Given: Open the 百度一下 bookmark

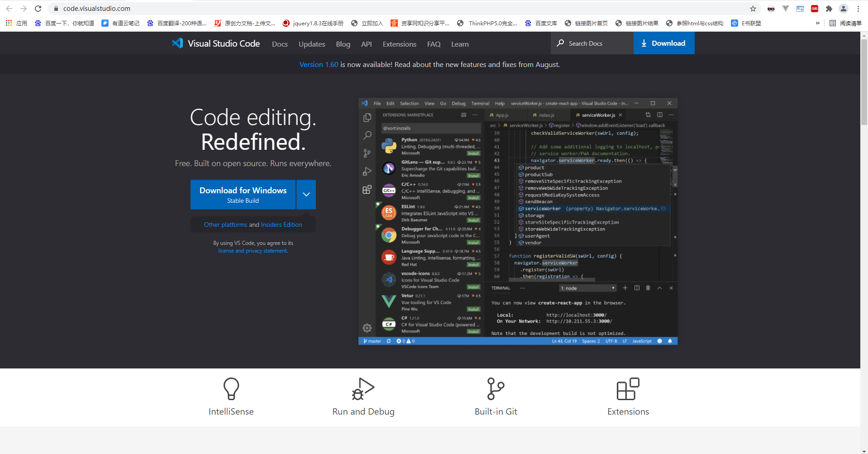Looking at the screenshot, I should tap(64, 23).
